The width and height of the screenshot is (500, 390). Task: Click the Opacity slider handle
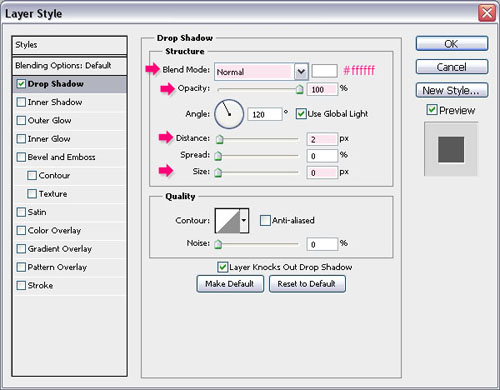click(299, 89)
